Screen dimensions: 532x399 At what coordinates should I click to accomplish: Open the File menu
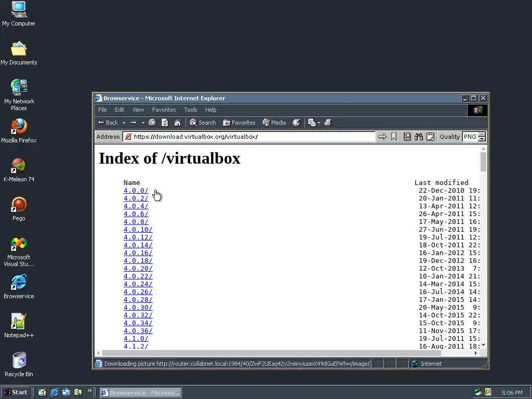[102, 110]
